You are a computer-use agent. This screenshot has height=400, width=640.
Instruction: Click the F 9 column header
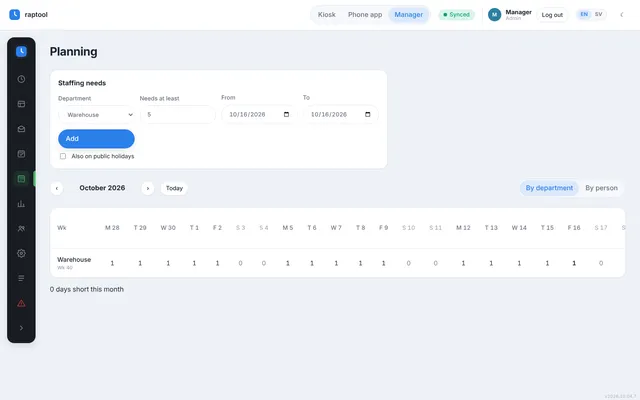pyautogui.click(x=384, y=228)
